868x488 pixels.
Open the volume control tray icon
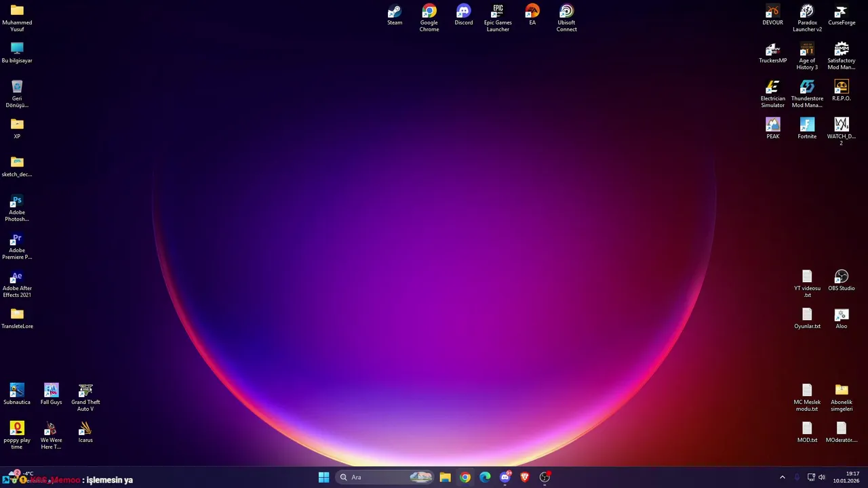822,477
